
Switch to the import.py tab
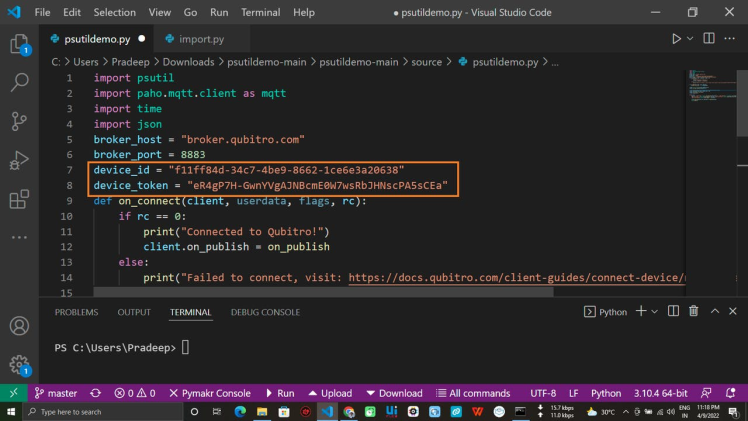201,39
